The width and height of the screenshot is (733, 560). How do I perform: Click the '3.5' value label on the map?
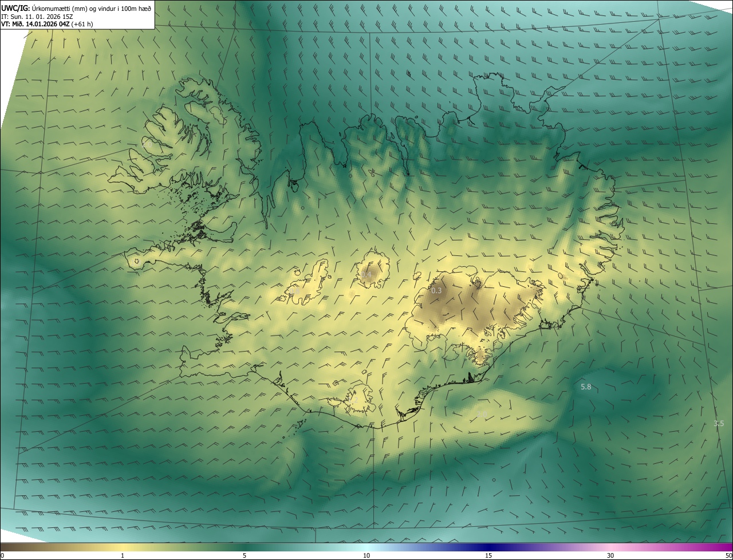[x=719, y=424]
